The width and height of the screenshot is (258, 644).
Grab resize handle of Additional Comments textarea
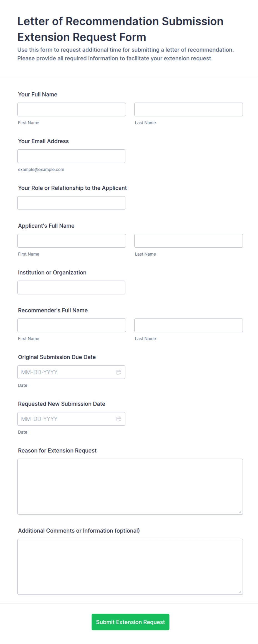[x=240, y=592]
